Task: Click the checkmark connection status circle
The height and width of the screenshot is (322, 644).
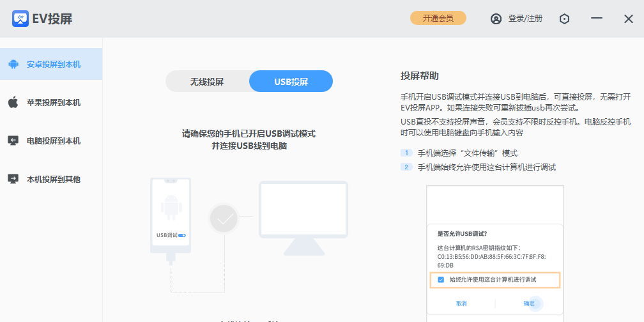Action: (224, 218)
